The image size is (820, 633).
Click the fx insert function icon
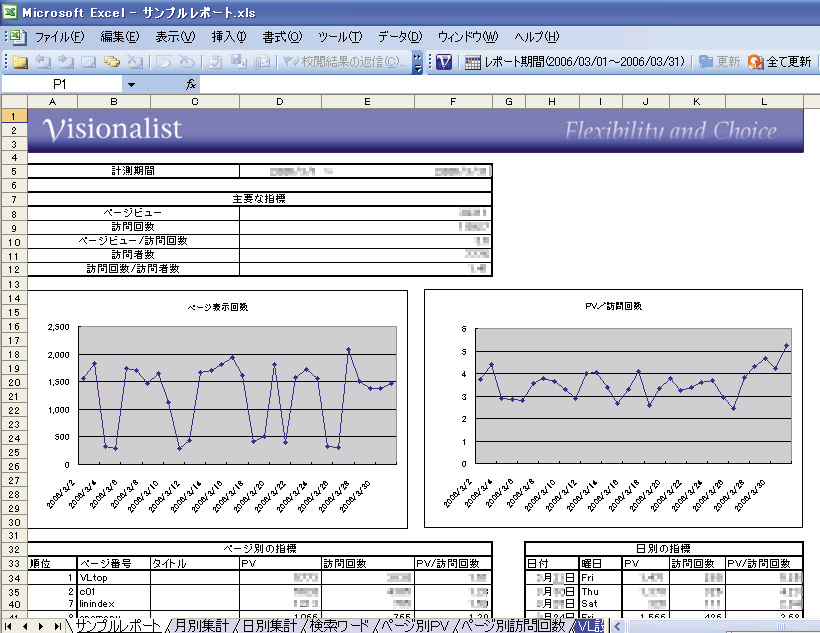[x=191, y=85]
